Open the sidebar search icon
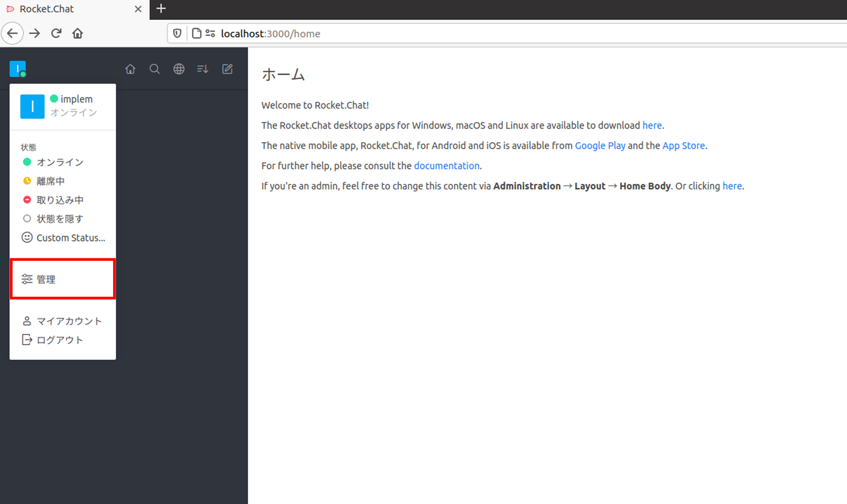This screenshot has height=504, width=847. 154,69
